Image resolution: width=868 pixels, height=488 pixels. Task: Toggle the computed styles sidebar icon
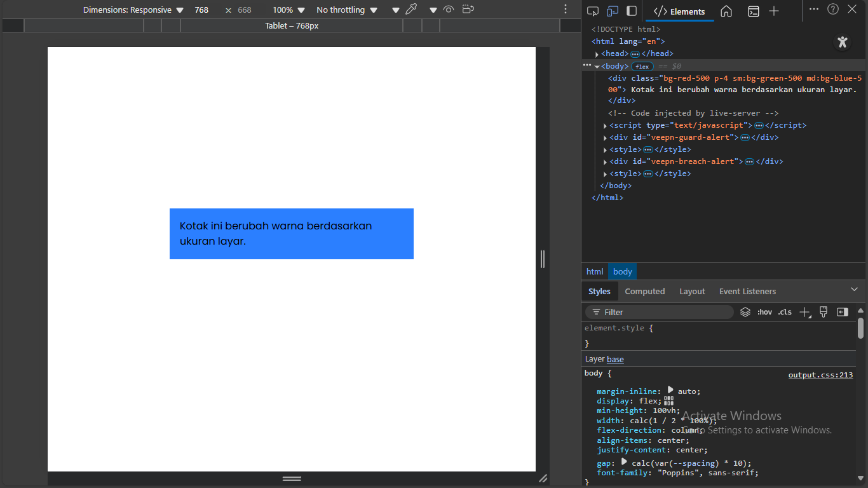[843, 312]
